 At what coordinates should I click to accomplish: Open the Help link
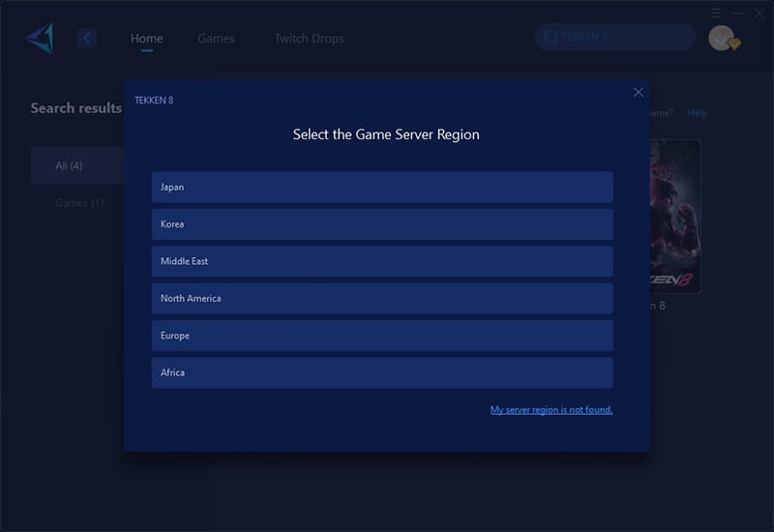pyautogui.click(x=697, y=113)
